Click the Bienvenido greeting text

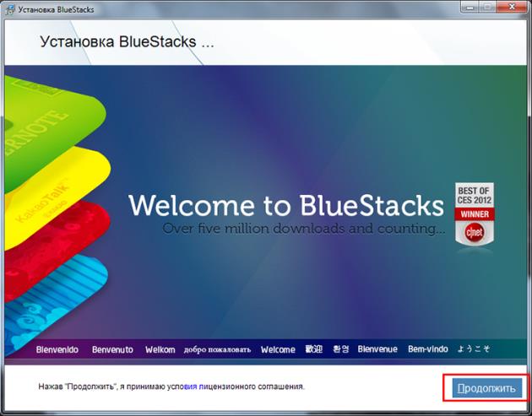[x=57, y=349]
